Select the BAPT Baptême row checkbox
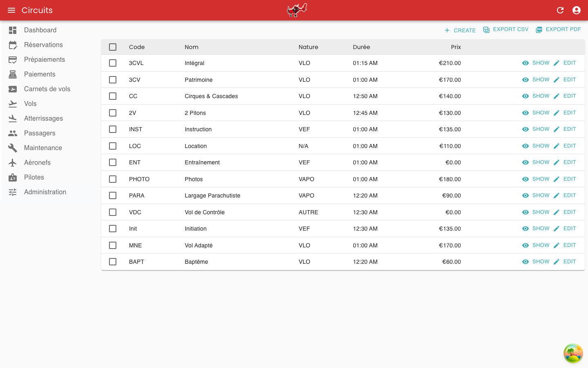The height and width of the screenshot is (368, 588). click(x=113, y=262)
